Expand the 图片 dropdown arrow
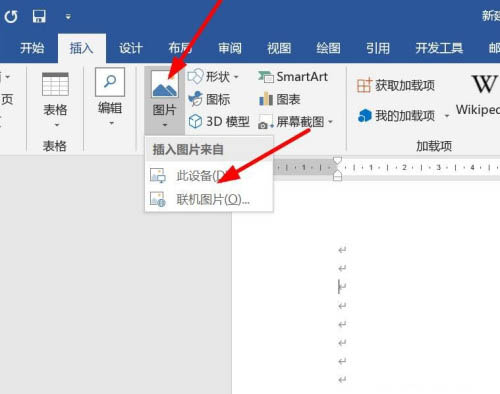This screenshot has width=500, height=394. pos(165,125)
